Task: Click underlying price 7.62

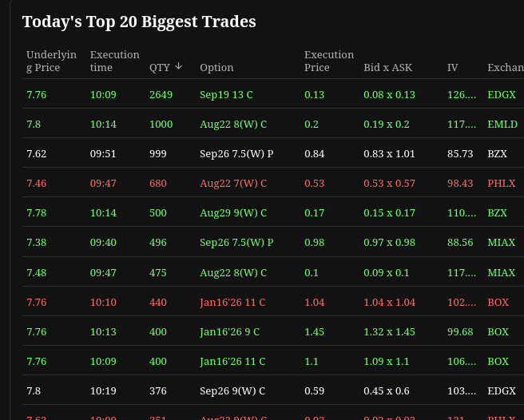Action: click(37, 154)
